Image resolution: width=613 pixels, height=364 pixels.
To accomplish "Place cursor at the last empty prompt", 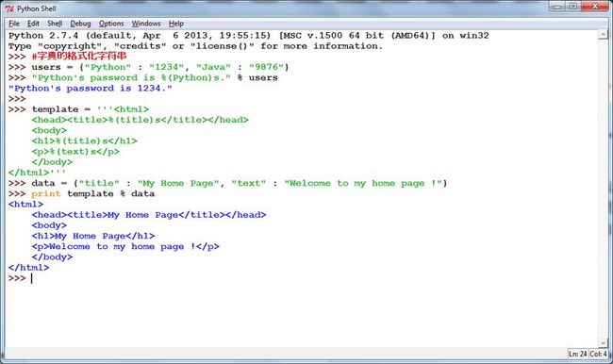I will click(32, 278).
